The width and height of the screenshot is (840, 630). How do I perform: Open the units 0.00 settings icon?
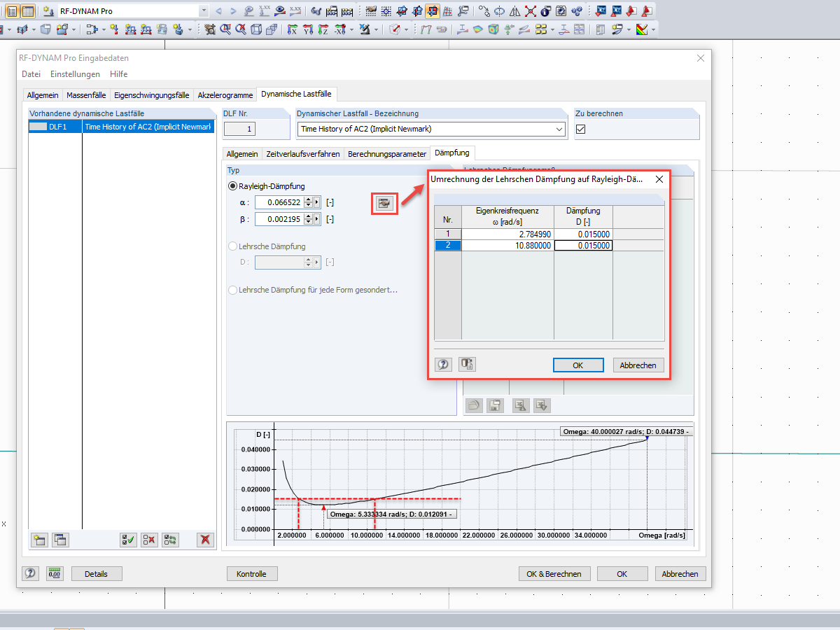(55, 573)
